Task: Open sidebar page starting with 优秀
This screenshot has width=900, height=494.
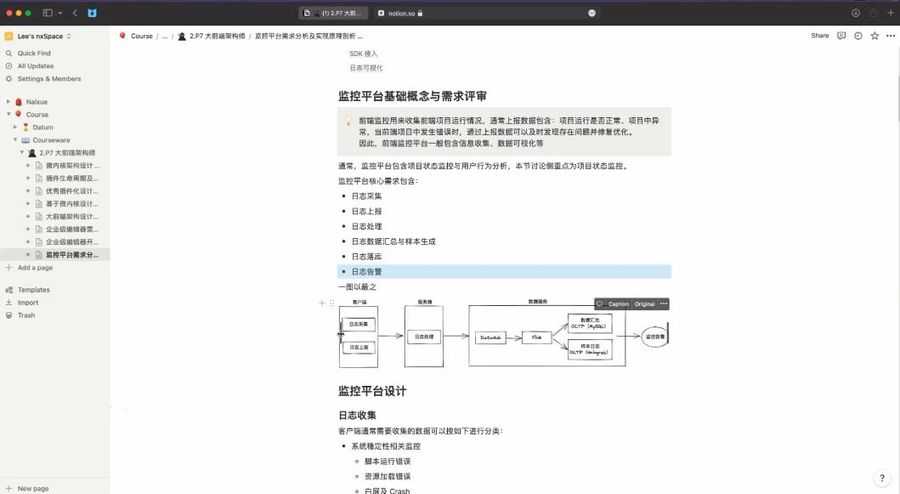Action: coord(72,190)
